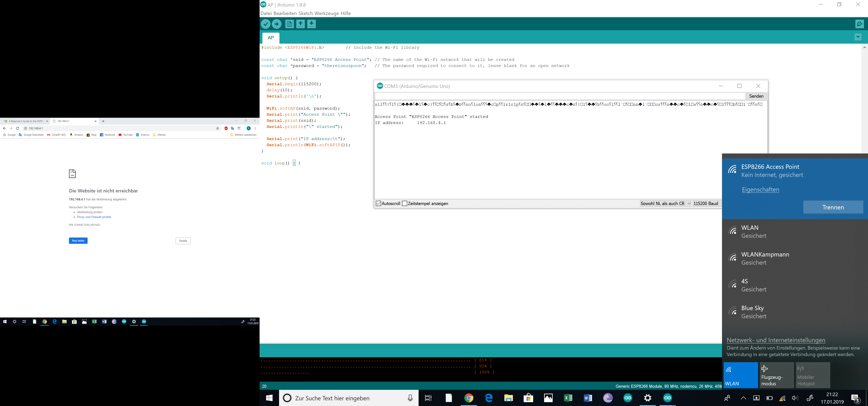Click the Verify sketch checkmark icon
This screenshot has height=406, width=868.
pos(265,24)
